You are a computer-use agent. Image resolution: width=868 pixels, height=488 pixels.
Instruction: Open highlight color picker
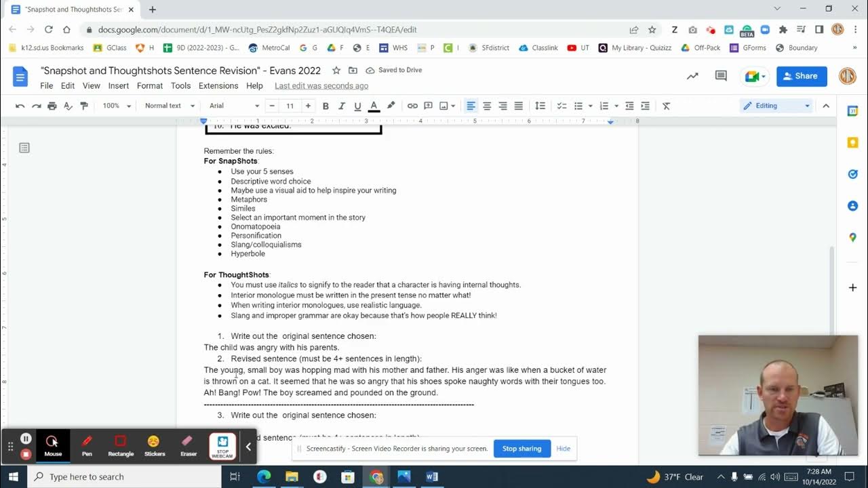pyautogui.click(x=391, y=106)
